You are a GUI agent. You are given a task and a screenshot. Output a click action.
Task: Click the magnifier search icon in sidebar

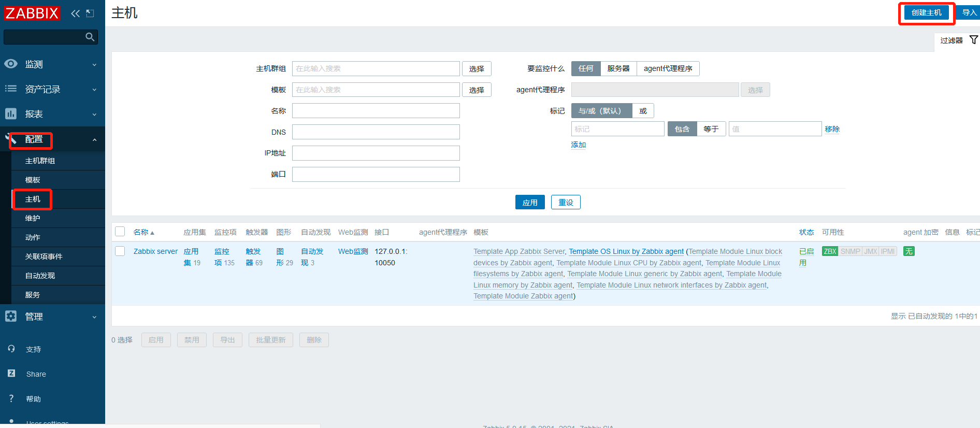point(90,37)
